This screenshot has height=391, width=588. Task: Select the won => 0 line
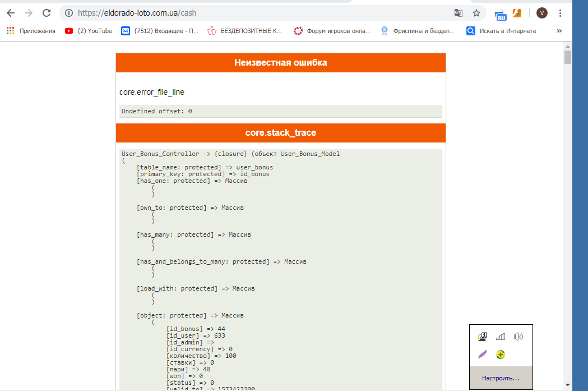184,376
